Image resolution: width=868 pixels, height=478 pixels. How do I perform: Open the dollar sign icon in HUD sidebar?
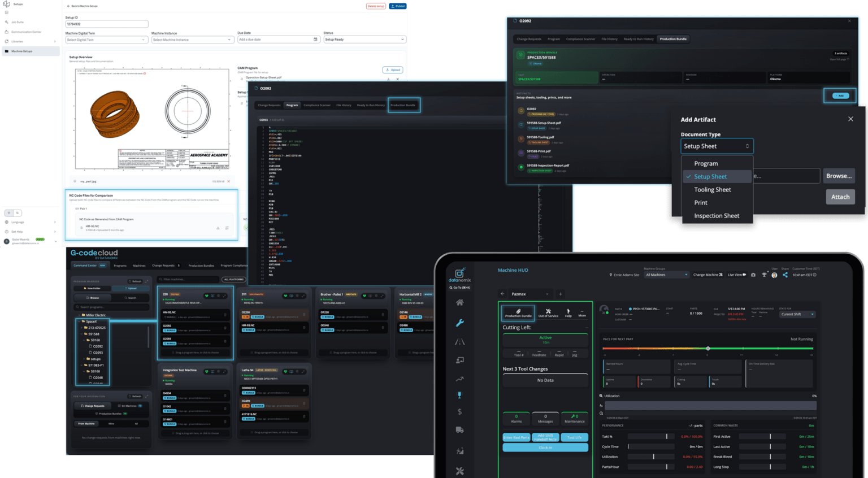460,412
